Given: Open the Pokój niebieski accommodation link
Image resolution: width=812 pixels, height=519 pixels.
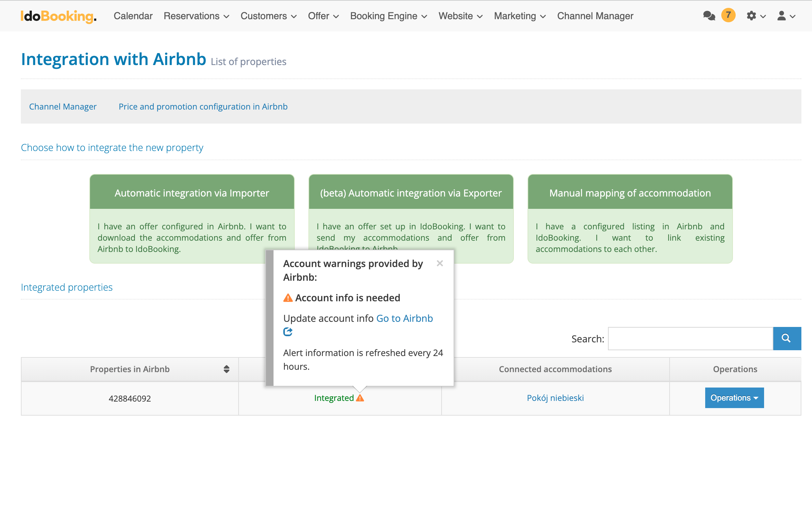Looking at the screenshot, I should click(x=555, y=398).
